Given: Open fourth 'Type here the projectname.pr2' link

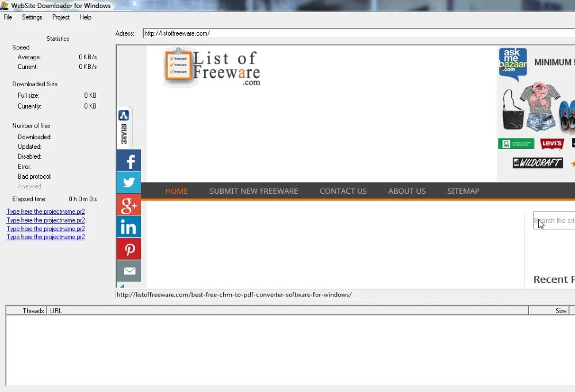Looking at the screenshot, I should [46, 237].
